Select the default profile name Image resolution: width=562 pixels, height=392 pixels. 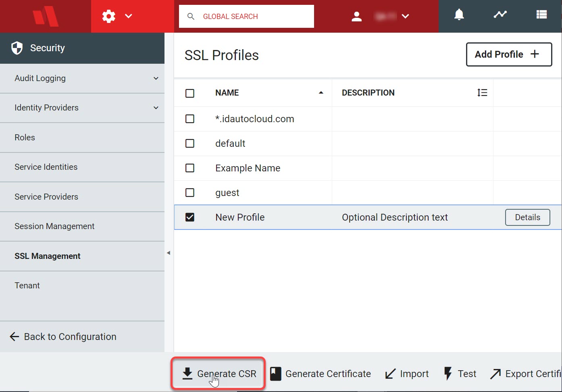click(x=230, y=144)
